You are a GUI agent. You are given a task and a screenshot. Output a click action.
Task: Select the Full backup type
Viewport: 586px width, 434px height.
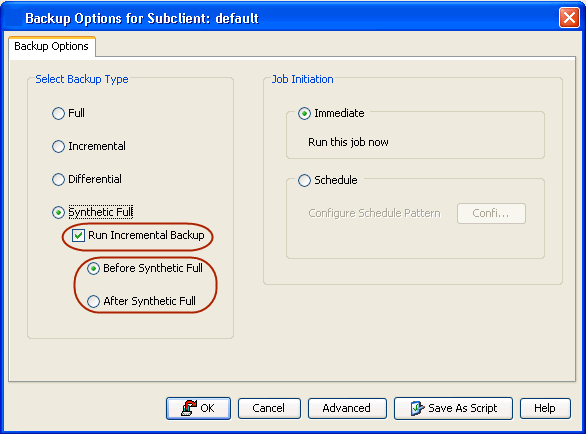(x=58, y=113)
